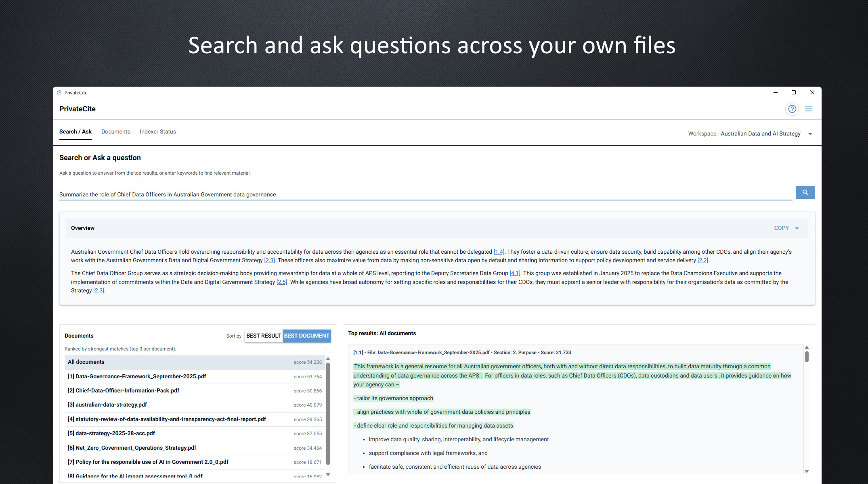Click score 53.764 value
The height and width of the screenshot is (484, 868).
308,377
